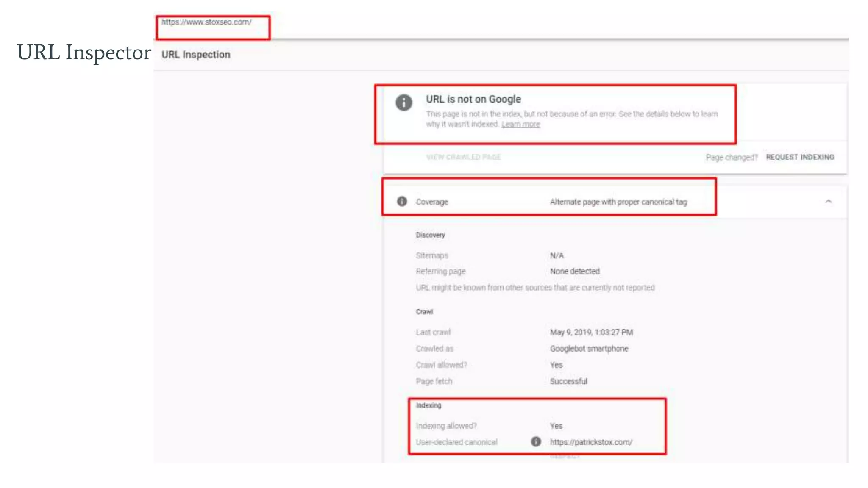This screenshot has height=488, width=868.
Task: Click the info icon beside URL is not on Google
Action: [x=403, y=103]
